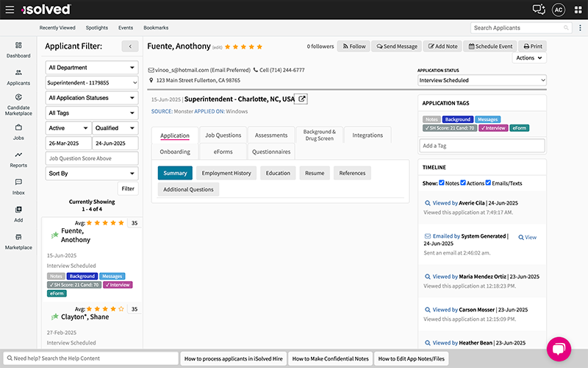Open the Dashboard sidebar icon
588x368 pixels.
(18, 49)
